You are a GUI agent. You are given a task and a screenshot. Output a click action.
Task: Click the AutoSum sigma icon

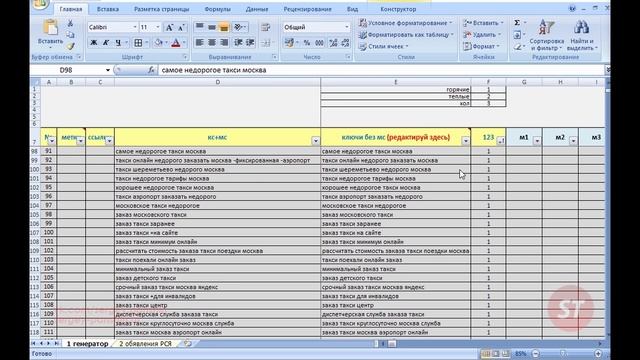click(517, 23)
